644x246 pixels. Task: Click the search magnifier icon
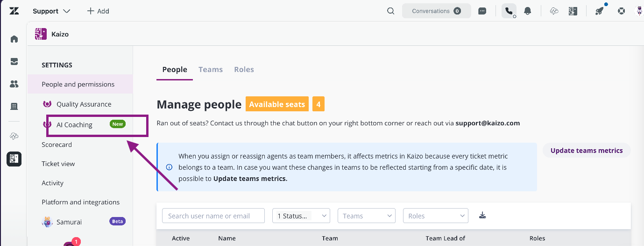pos(391,11)
